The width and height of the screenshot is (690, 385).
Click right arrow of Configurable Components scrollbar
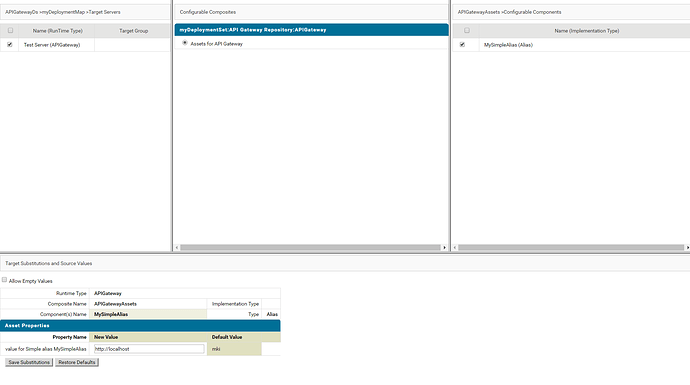point(687,248)
